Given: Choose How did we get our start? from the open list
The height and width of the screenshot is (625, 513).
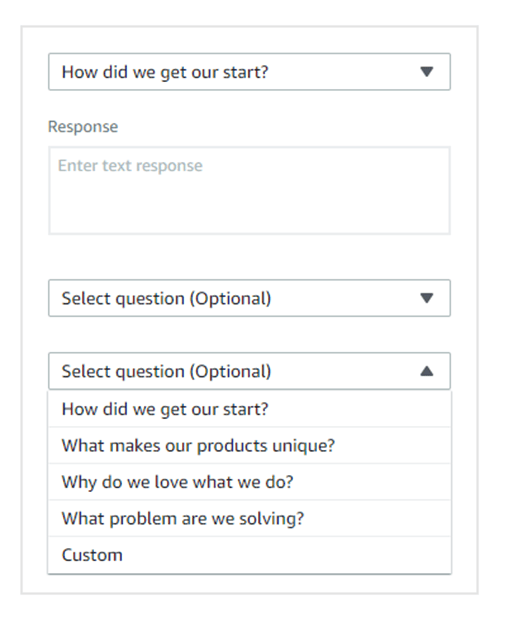Looking at the screenshot, I should click(250, 409).
